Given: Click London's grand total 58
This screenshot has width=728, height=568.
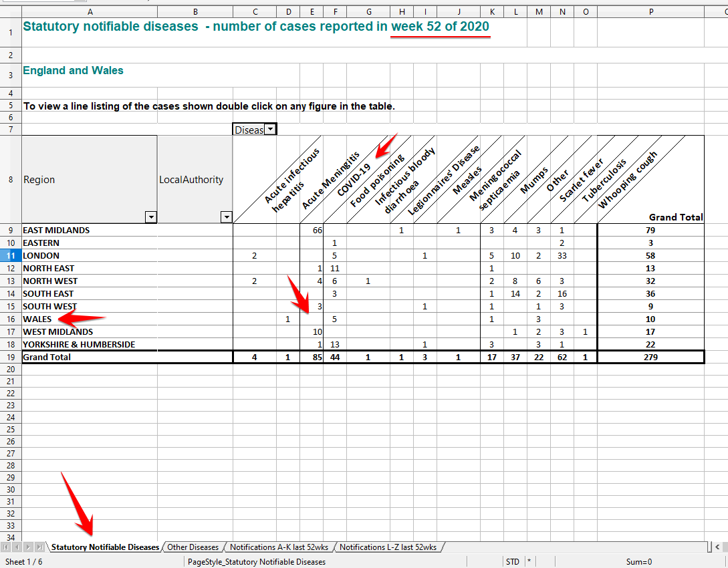Looking at the screenshot, I should [650, 256].
